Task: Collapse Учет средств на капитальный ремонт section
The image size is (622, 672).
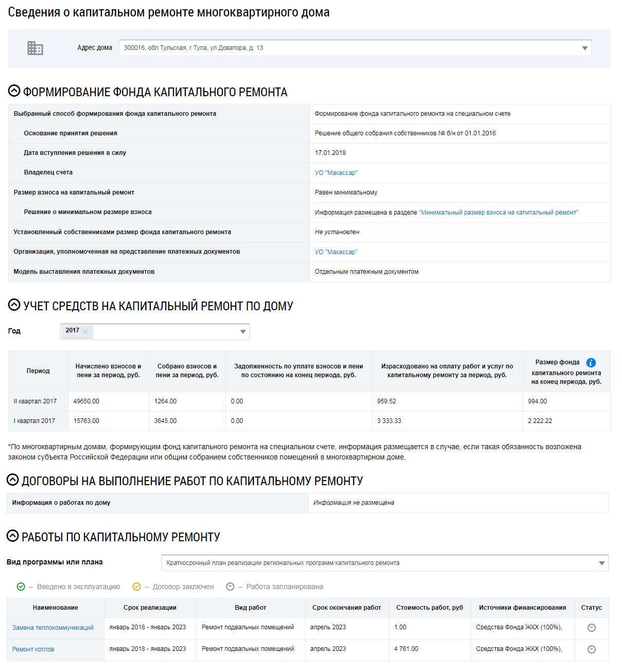Action: [x=14, y=305]
